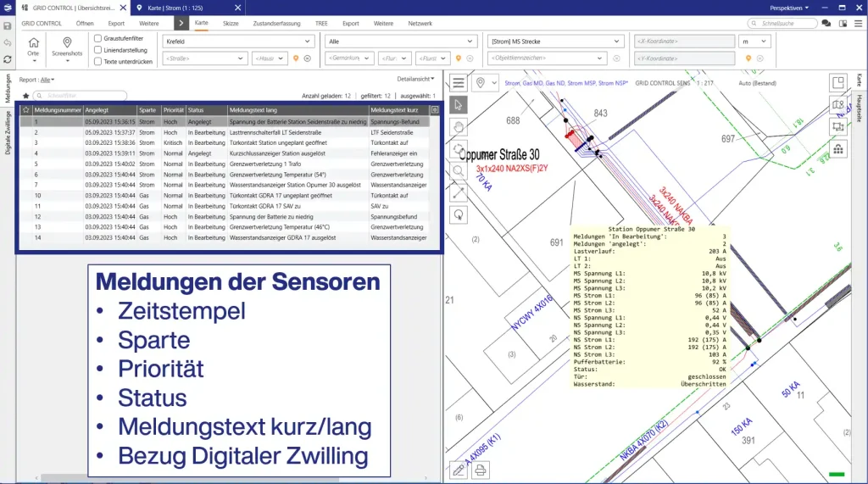The height and width of the screenshot is (484, 868).
Task: Click the refresh sync icon
Action: [7, 59]
